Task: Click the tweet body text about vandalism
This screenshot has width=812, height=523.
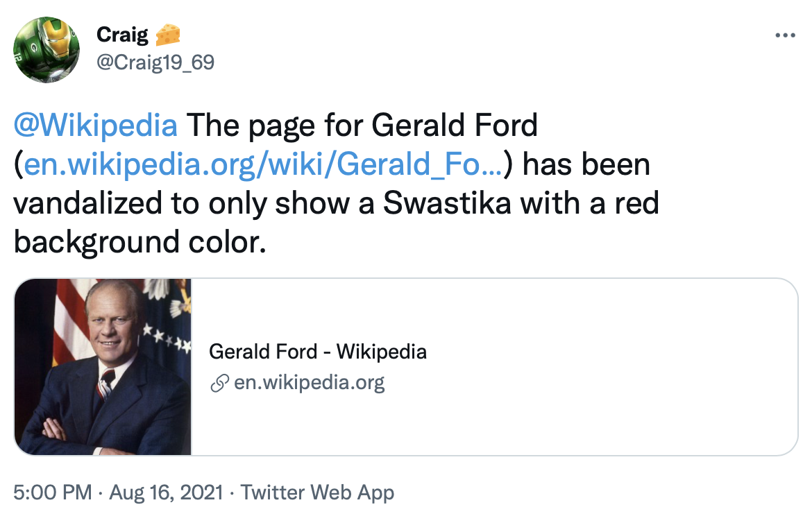Action: point(337,183)
